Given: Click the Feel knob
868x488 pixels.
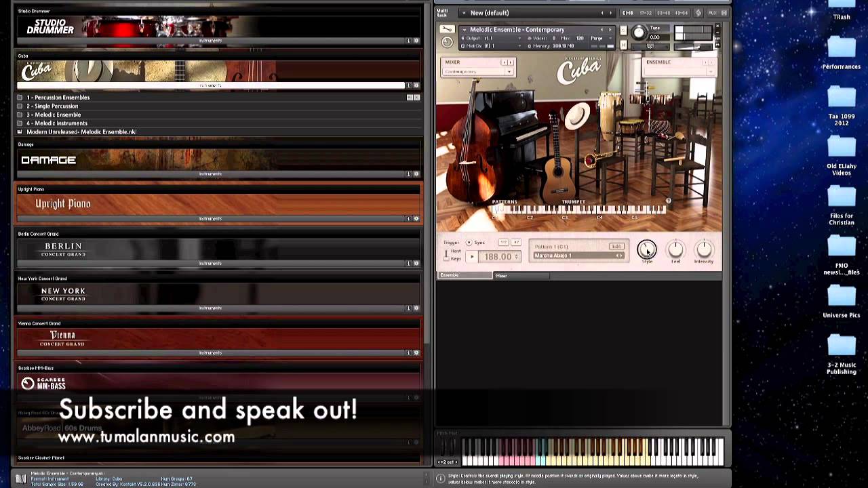Looking at the screenshot, I should click(675, 249).
